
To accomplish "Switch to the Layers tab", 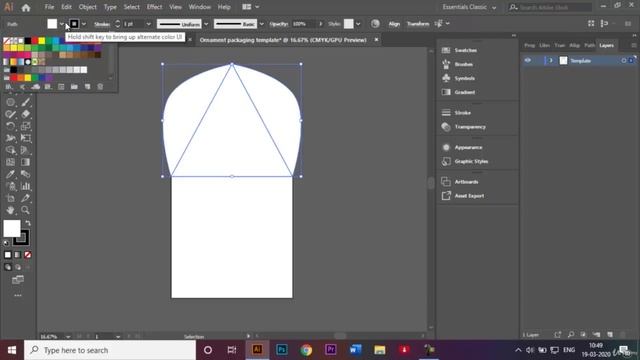I will (x=607, y=45).
